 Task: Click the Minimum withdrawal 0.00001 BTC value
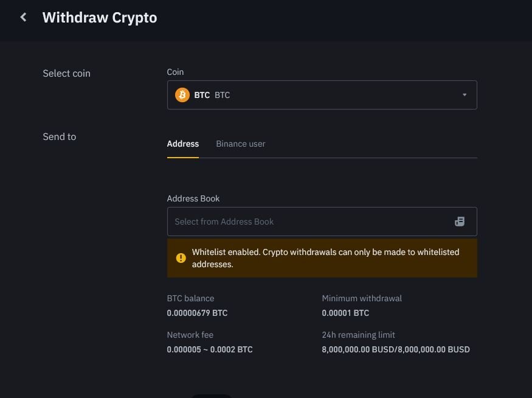345,313
